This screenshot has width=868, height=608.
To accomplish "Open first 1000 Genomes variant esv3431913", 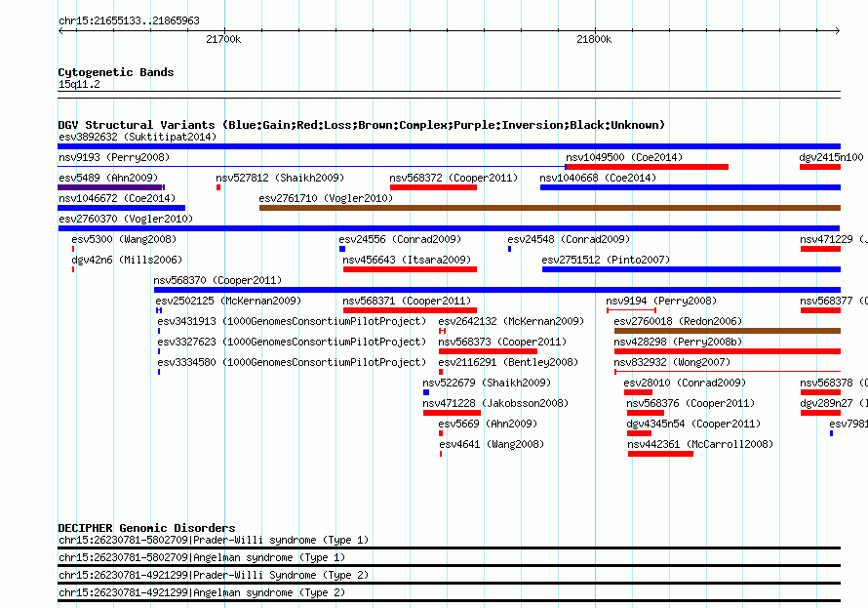I will (x=292, y=321).
